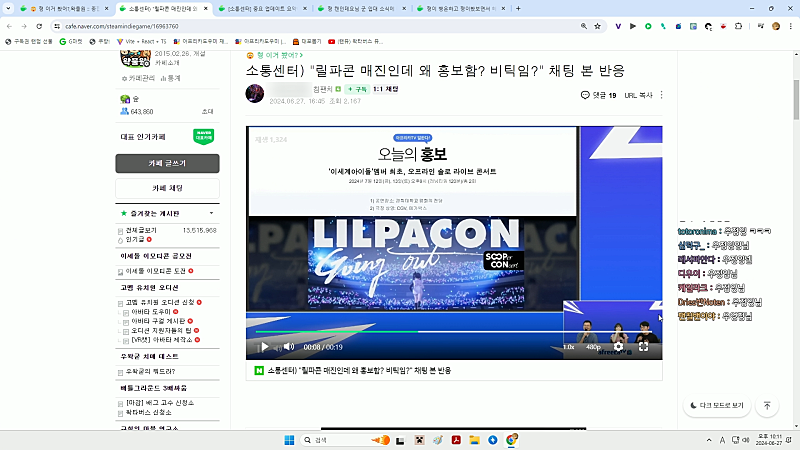Open the Chrome profile avatar
The width and height of the screenshot is (800, 450).
[x=776, y=26]
